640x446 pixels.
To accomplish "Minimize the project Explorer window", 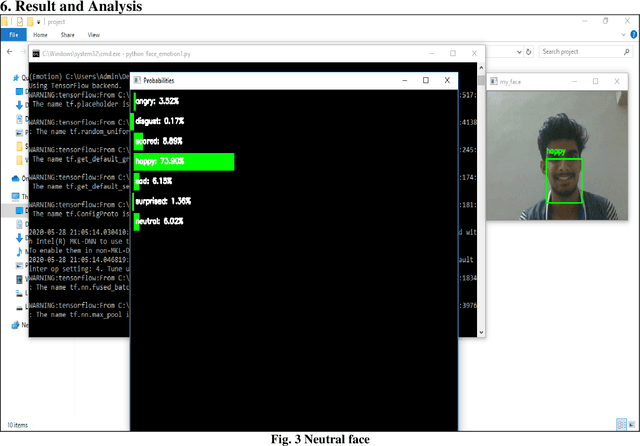I will click(584, 21).
